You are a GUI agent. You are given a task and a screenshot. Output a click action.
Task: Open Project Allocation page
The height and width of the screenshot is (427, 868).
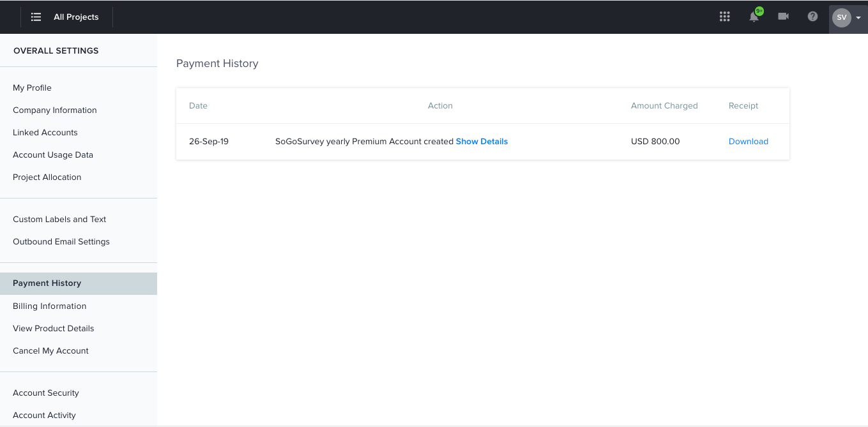[47, 177]
